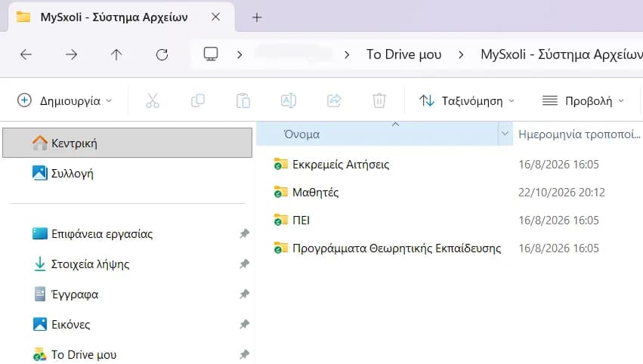
Task: Add a new tab with the plus button
Action: coord(257,17)
